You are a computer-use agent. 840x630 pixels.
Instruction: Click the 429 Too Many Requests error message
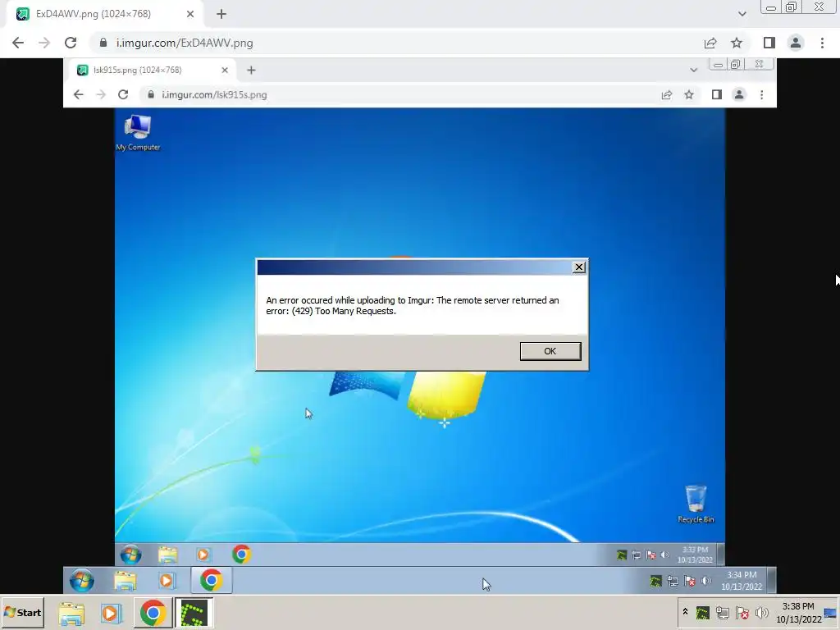[x=413, y=305]
